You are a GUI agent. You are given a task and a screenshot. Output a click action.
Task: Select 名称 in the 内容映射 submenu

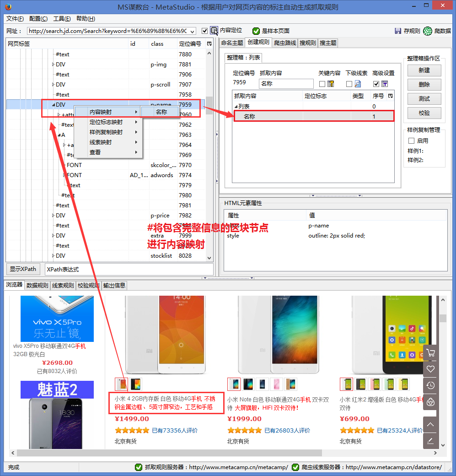(x=160, y=112)
